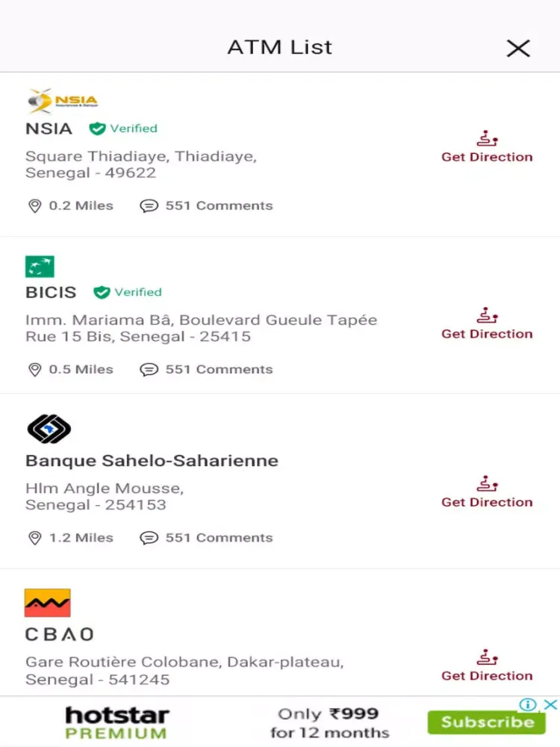The width and height of the screenshot is (560, 747).
Task: Get directions to NSIA ATM
Action: pos(487,148)
